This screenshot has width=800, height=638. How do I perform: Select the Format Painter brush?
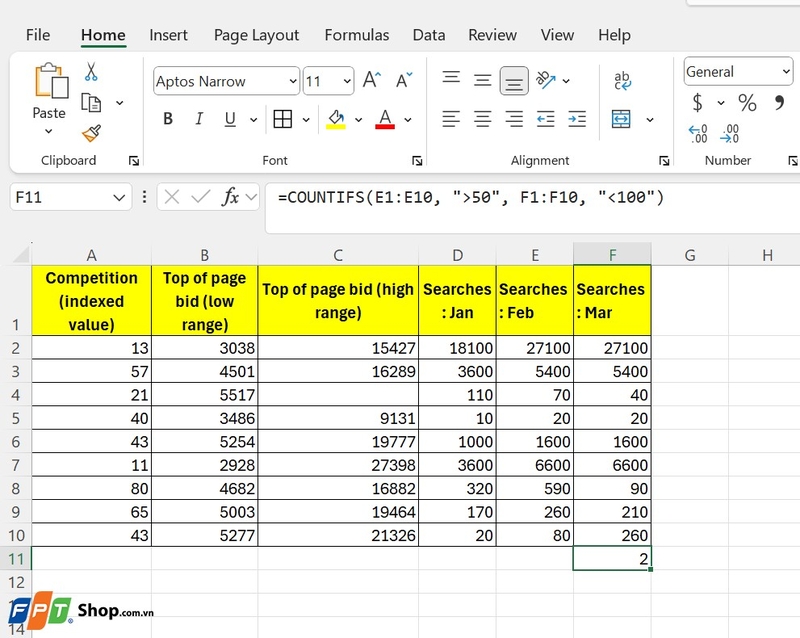point(91,134)
